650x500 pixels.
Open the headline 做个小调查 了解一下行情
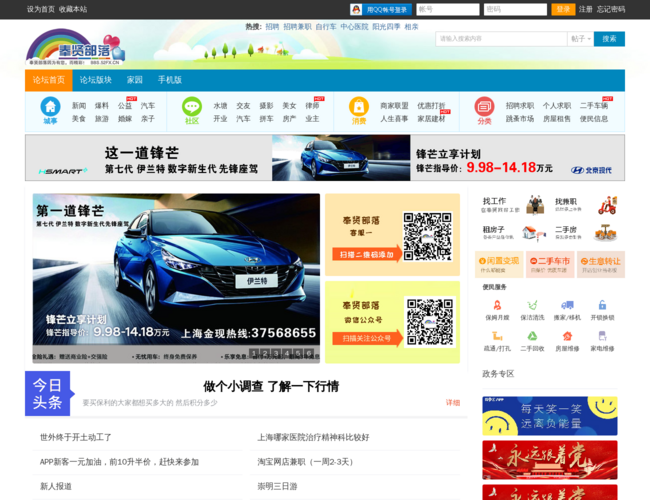(271, 386)
